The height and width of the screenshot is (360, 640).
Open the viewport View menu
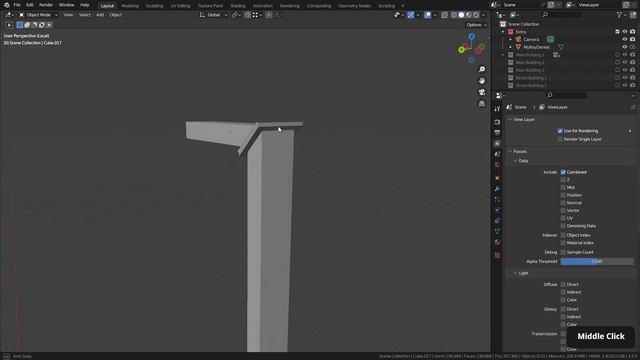coord(68,15)
